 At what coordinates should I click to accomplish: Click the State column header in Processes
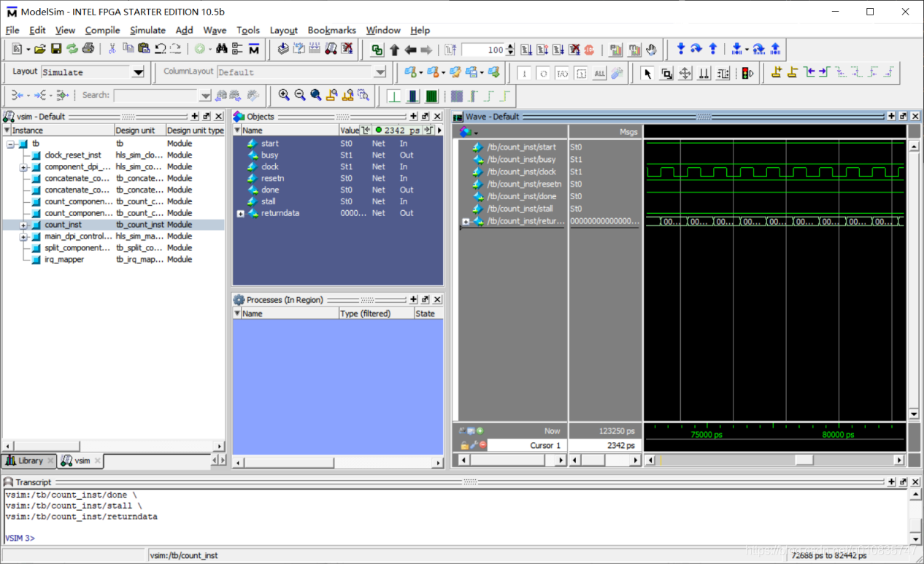(428, 314)
